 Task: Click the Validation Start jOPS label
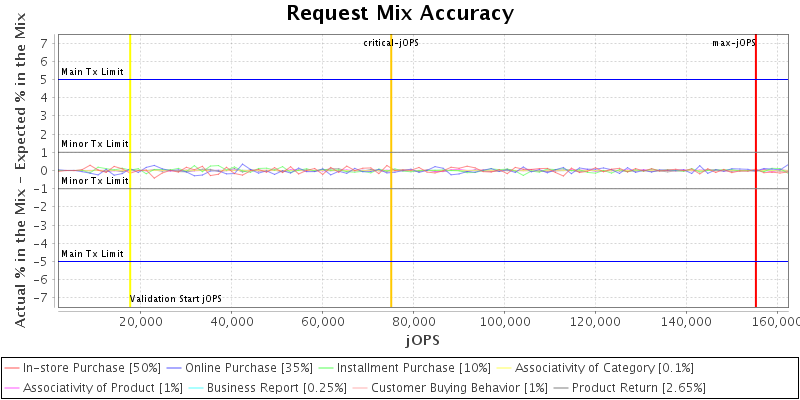[x=176, y=299]
